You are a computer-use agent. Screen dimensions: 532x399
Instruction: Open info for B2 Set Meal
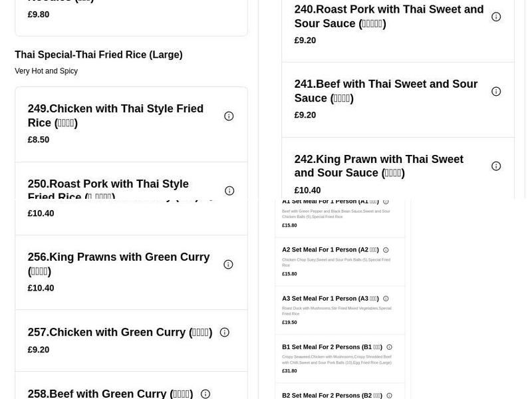389,395
